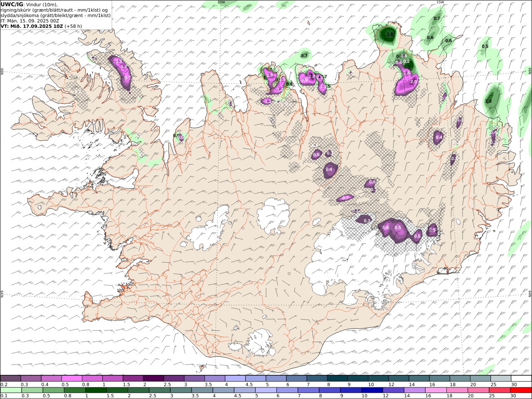
Task: Click the dark teal 8 snow legend swatch
Action: 337,378
